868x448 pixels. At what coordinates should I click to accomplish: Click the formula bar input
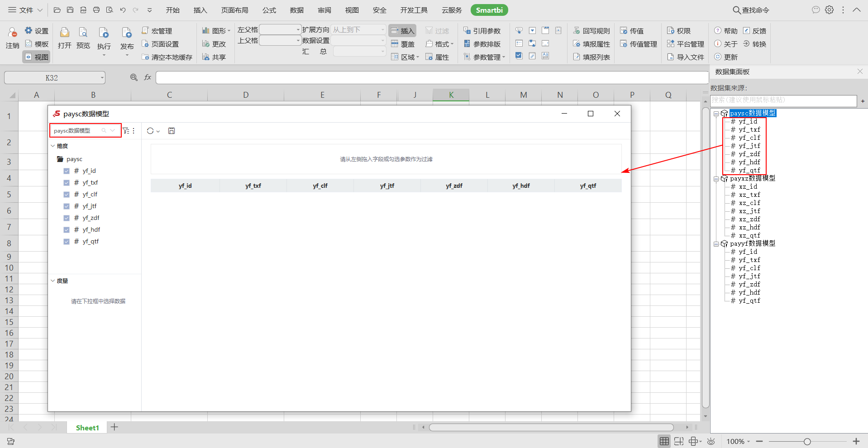(x=432, y=77)
